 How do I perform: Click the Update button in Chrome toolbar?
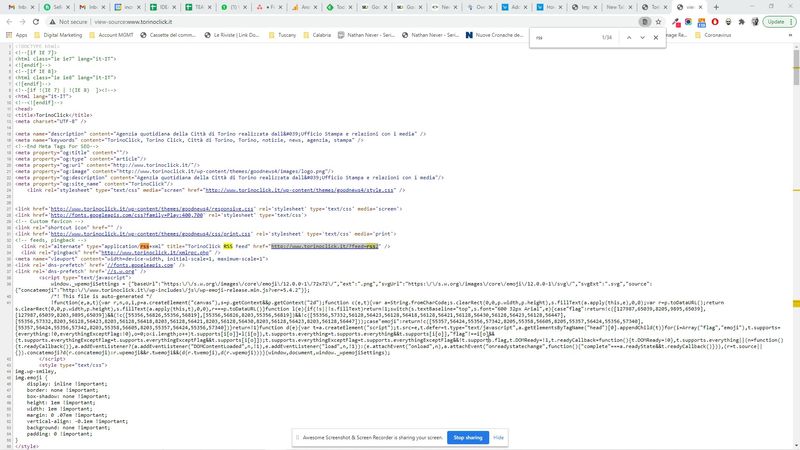pyautogui.click(x=776, y=22)
